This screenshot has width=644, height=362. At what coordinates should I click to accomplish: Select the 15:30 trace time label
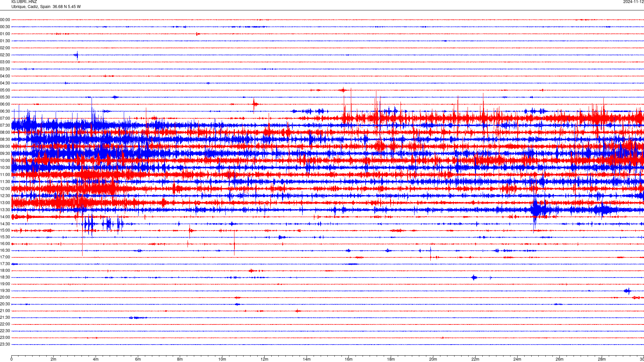(x=5, y=237)
